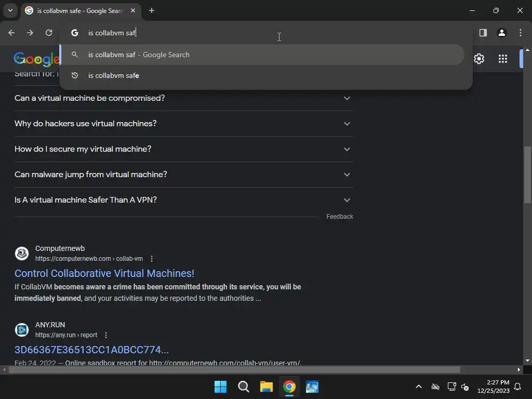Open the ANY.RUN '3D66367E36513CC1A0BCC774...' result
The image size is (532, 399).
91,350
